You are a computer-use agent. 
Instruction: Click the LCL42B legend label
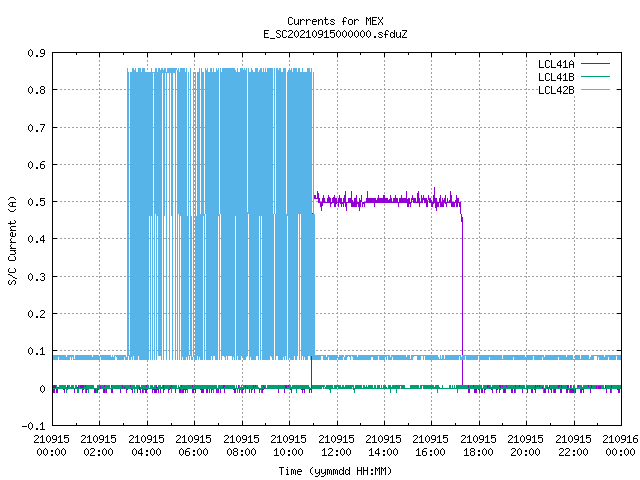tap(556, 90)
